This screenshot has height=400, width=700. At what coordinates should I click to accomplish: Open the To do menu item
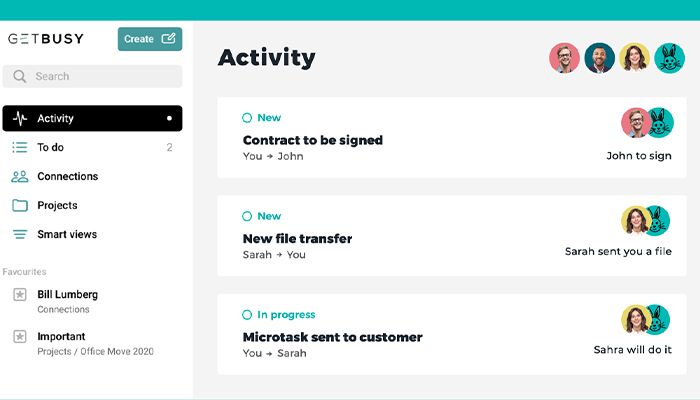[x=51, y=147]
